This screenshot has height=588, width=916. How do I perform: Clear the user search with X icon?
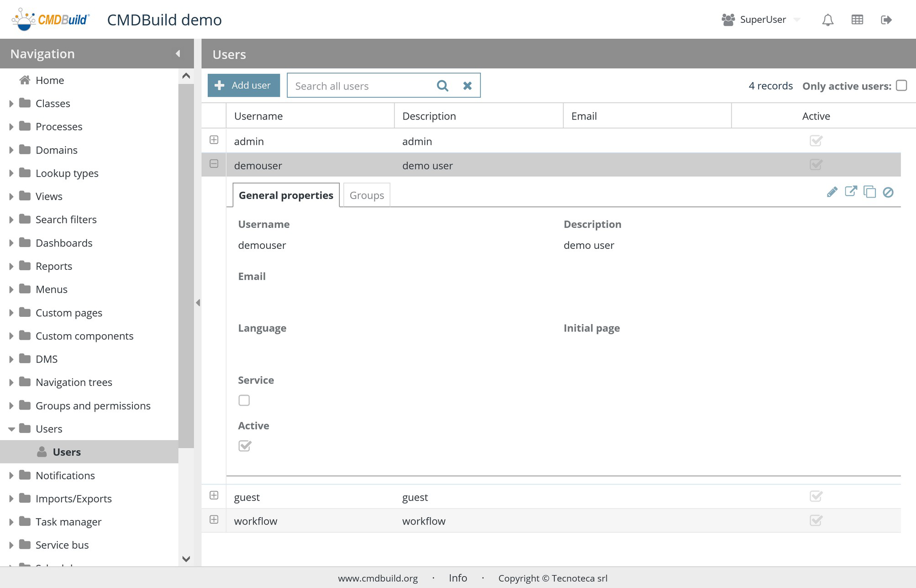click(x=467, y=86)
